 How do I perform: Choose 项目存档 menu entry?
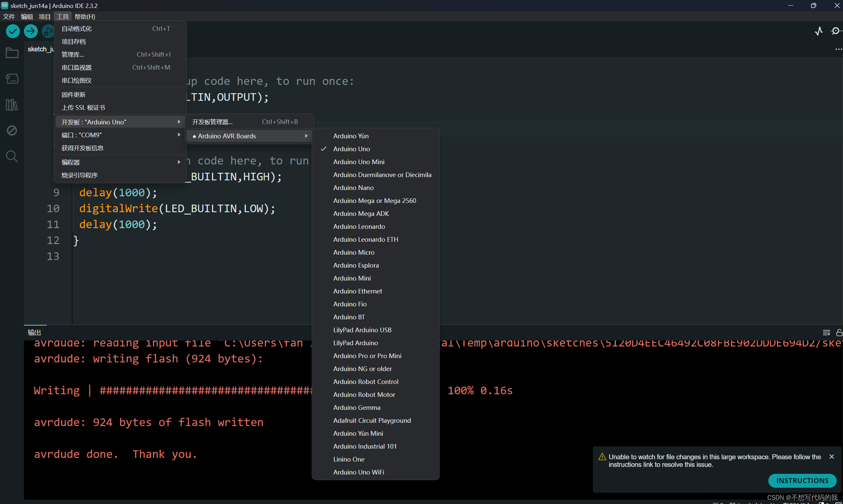click(x=120, y=42)
